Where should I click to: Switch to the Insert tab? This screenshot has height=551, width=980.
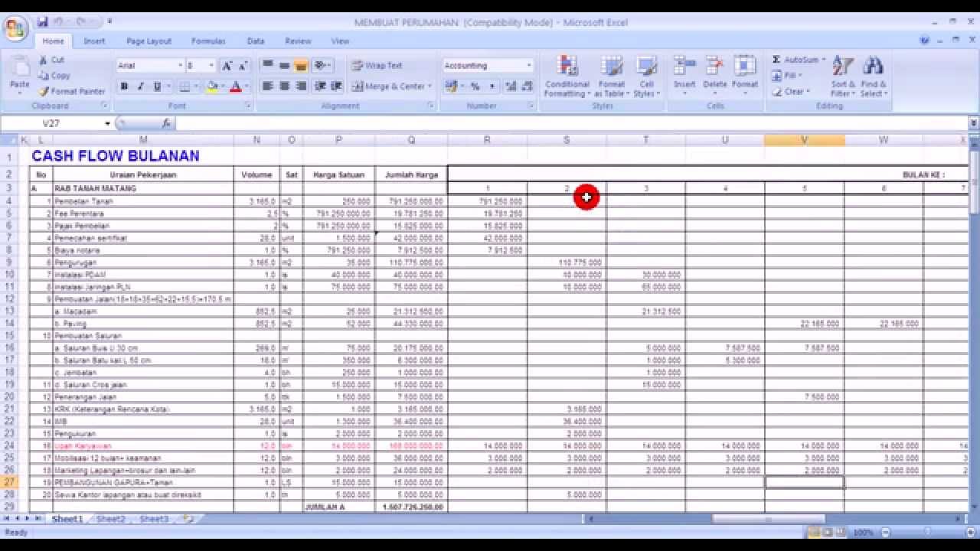pos(95,41)
